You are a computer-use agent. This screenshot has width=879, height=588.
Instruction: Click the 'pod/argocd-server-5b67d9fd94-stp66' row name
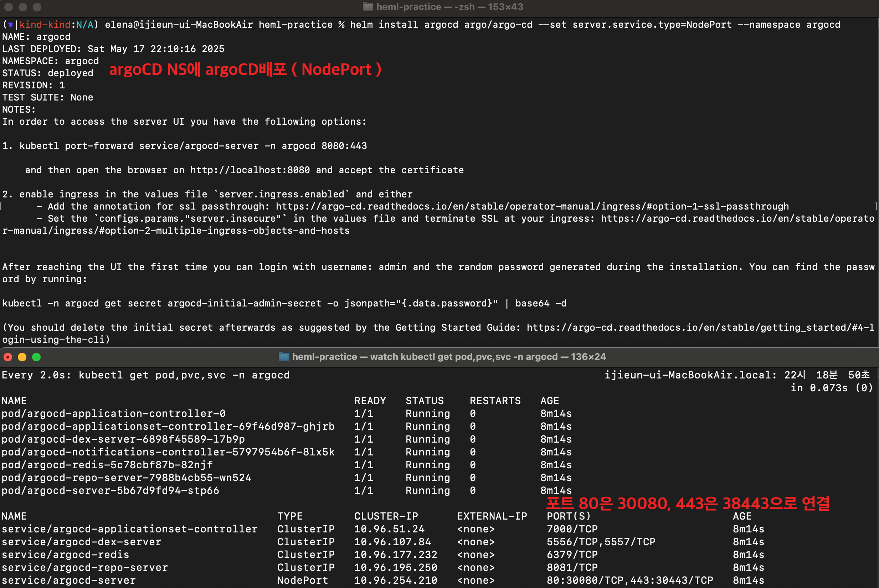pos(110,490)
